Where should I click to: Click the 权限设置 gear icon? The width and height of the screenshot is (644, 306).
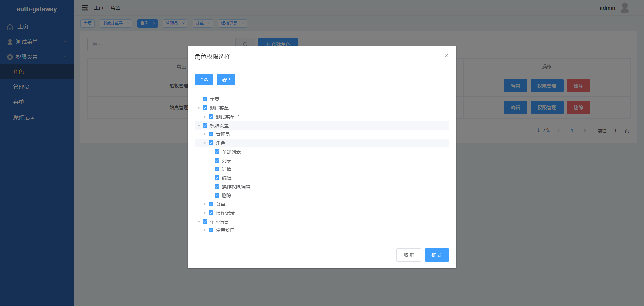10,57
